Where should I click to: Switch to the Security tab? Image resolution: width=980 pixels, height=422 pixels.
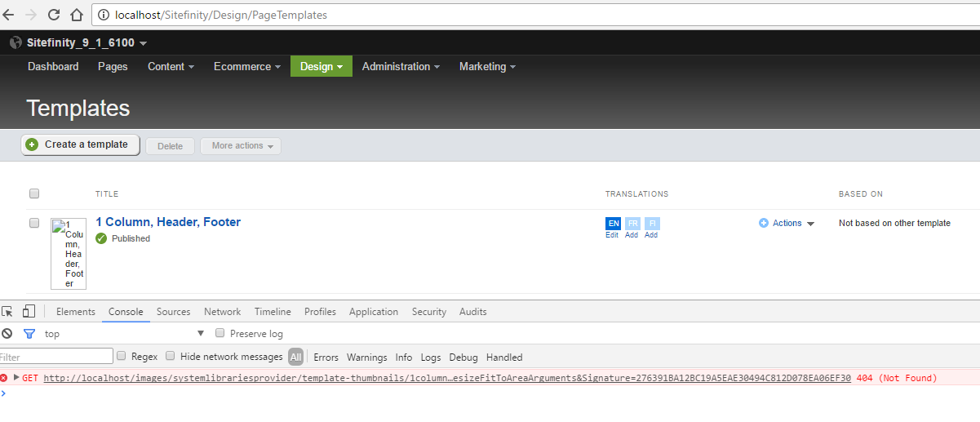point(429,312)
